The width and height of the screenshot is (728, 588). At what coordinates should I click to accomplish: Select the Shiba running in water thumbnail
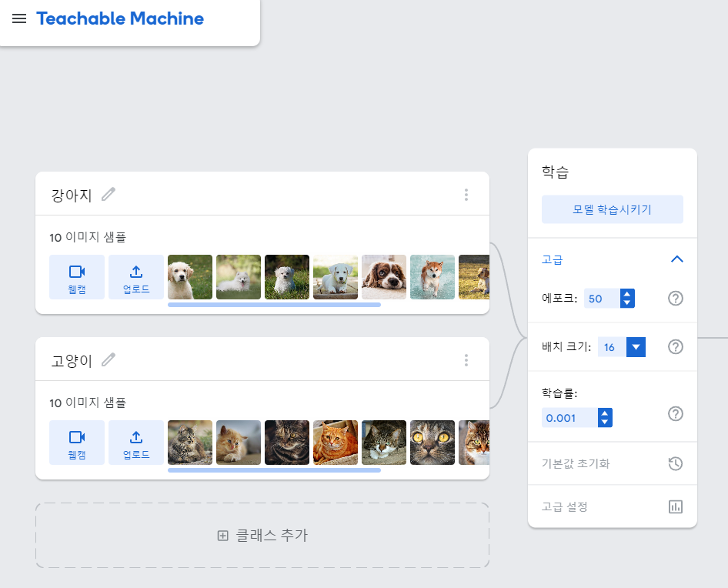(432, 277)
